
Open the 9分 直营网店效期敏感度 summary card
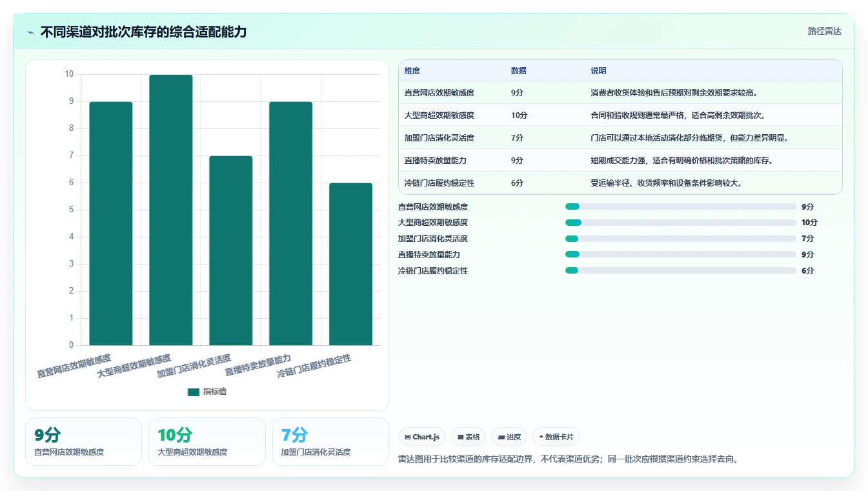pos(83,441)
